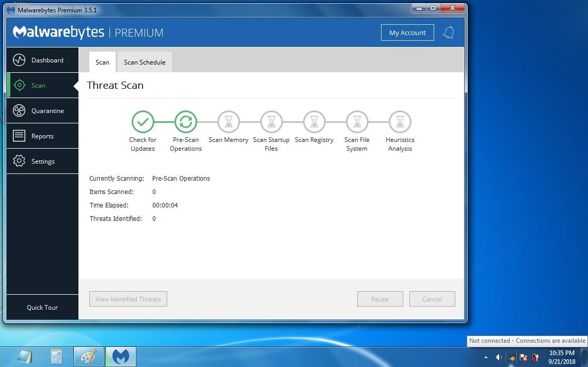
Task: Click the Settings gear icon
Action: coord(19,161)
